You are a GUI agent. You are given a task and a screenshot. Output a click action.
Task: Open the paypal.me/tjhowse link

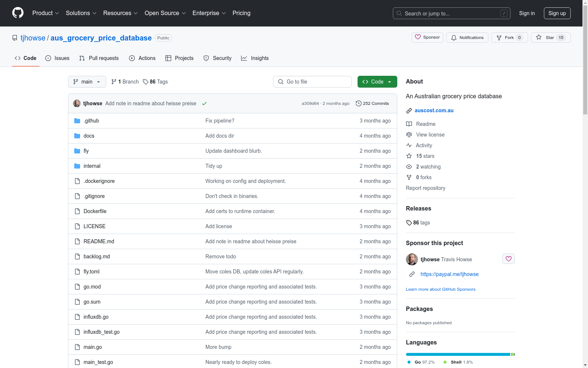[449, 274]
